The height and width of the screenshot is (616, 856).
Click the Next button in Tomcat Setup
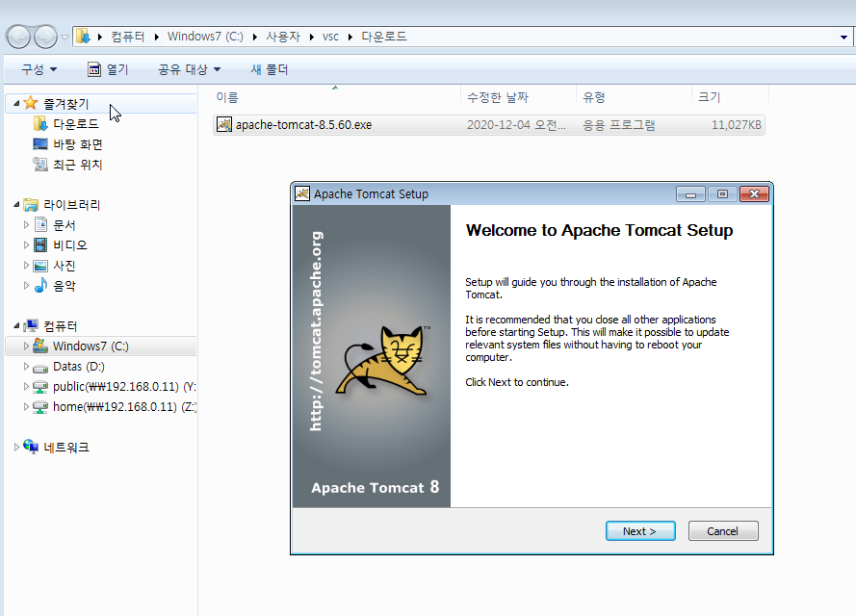(x=640, y=531)
